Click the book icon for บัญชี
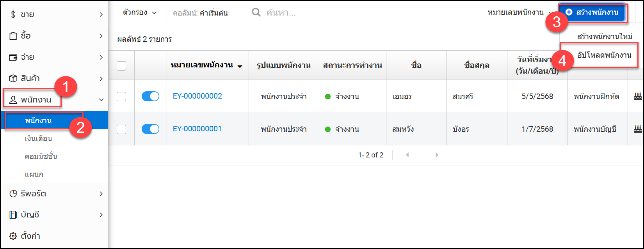The width and height of the screenshot is (644, 249). [x=13, y=215]
